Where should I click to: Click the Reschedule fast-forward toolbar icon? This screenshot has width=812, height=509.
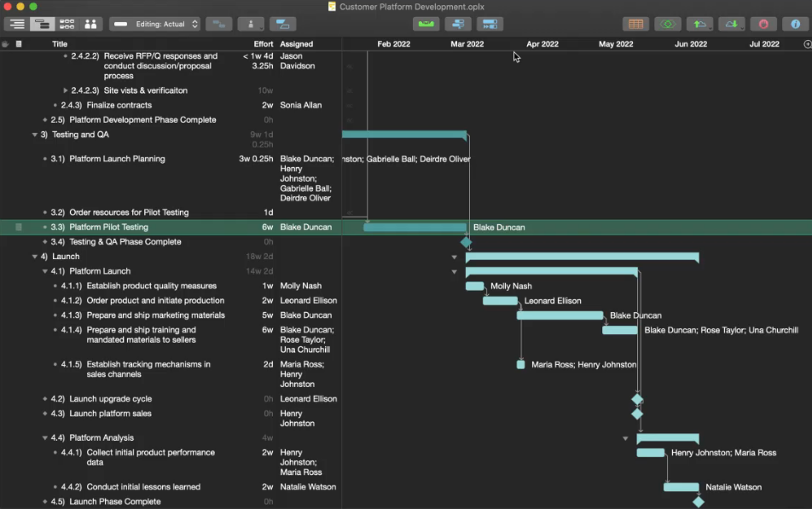(x=490, y=24)
